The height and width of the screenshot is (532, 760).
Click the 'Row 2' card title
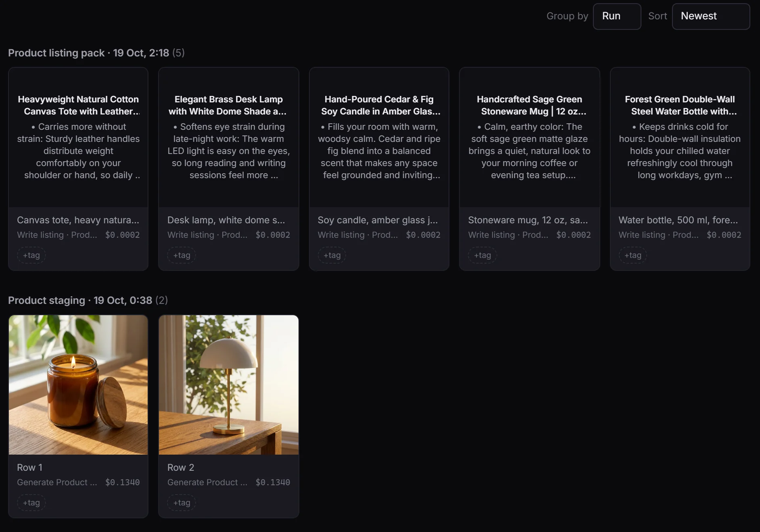[x=181, y=468]
